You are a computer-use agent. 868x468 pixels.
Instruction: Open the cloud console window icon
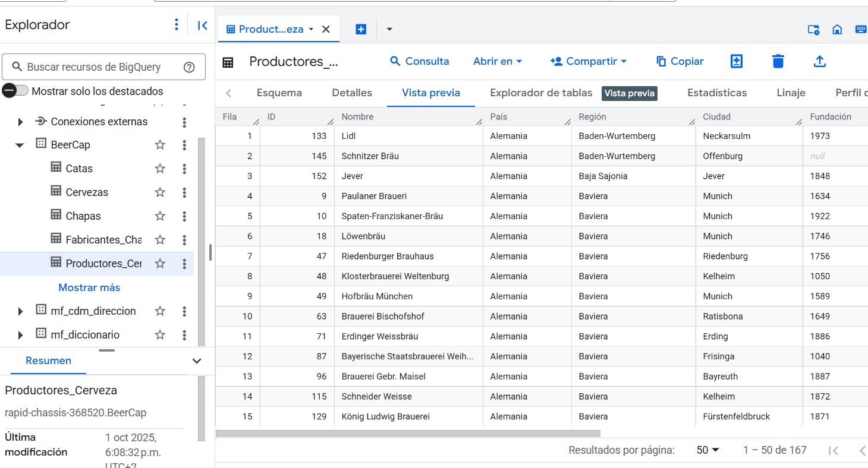(x=813, y=30)
